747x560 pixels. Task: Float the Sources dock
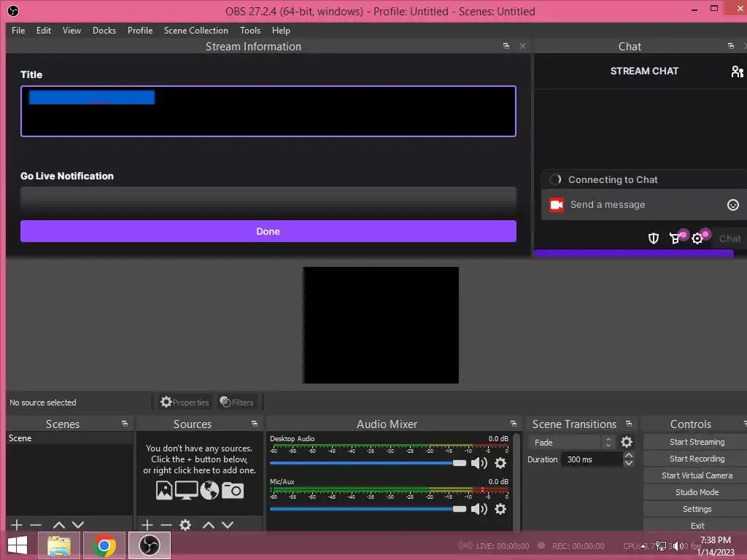[255, 424]
